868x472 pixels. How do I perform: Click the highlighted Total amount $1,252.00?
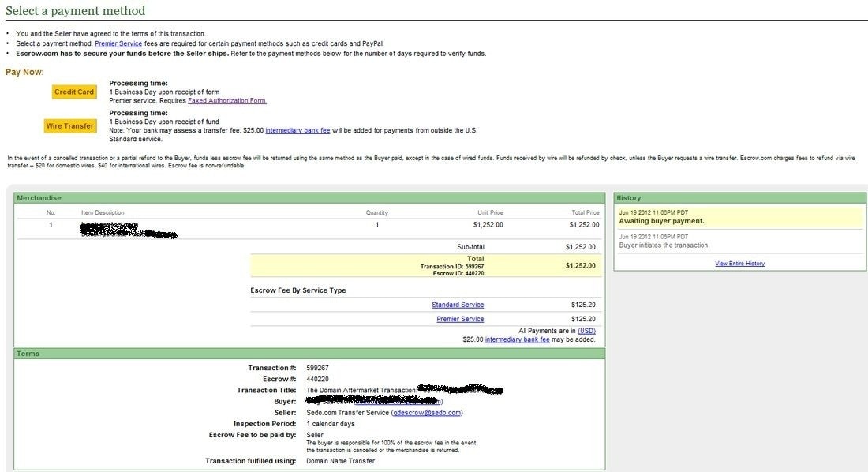click(582, 266)
